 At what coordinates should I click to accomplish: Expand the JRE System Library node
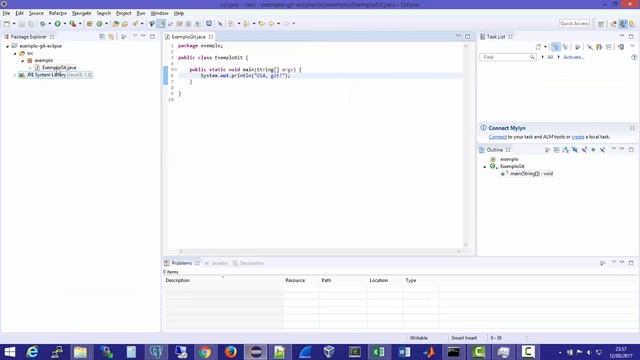[15, 76]
